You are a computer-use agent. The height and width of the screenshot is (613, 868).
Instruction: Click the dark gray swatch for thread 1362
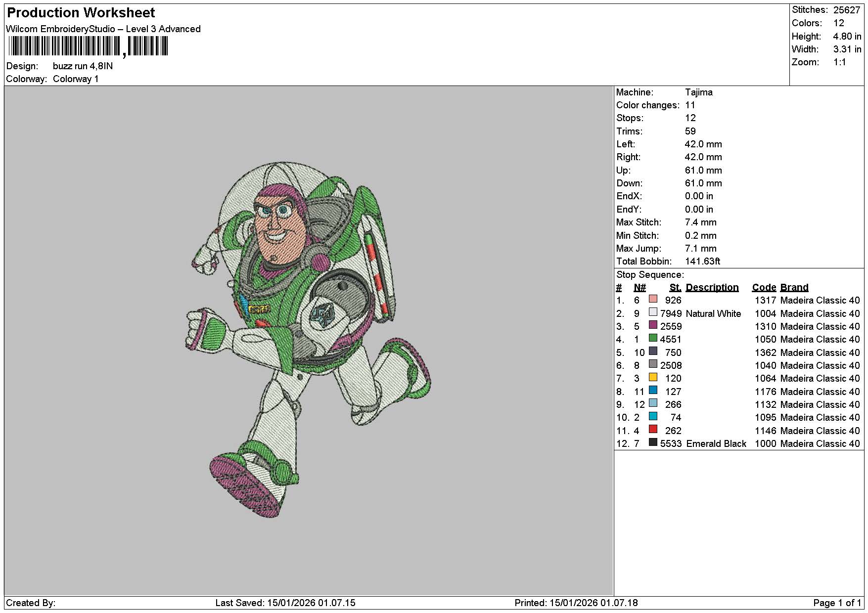[653, 351]
